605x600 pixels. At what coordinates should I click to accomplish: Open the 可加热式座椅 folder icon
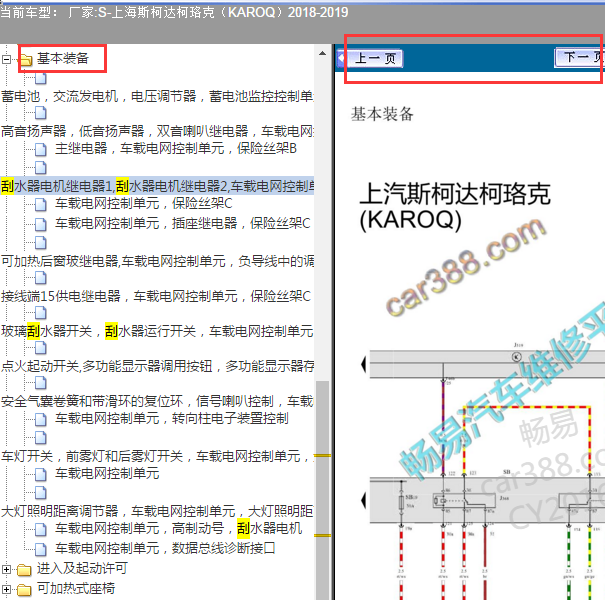(24, 590)
